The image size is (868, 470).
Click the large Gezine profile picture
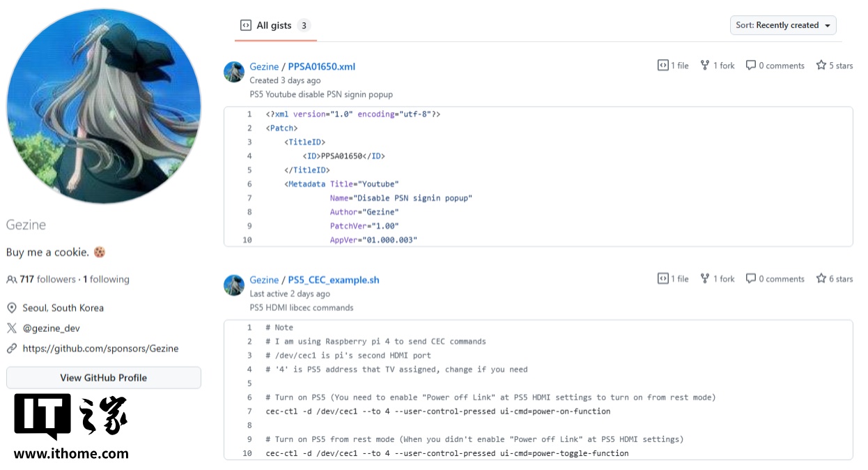tap(104, 106)
